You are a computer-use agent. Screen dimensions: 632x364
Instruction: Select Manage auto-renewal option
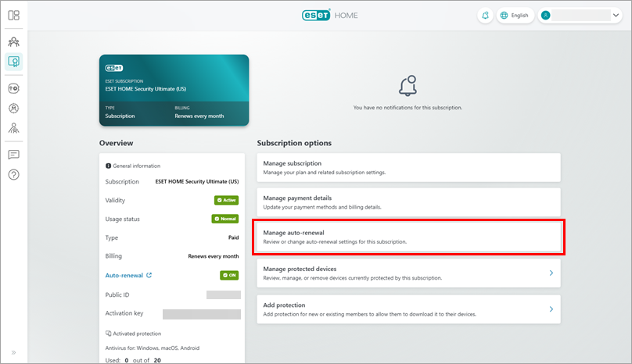pyautogui.click(x=409, y=237)
